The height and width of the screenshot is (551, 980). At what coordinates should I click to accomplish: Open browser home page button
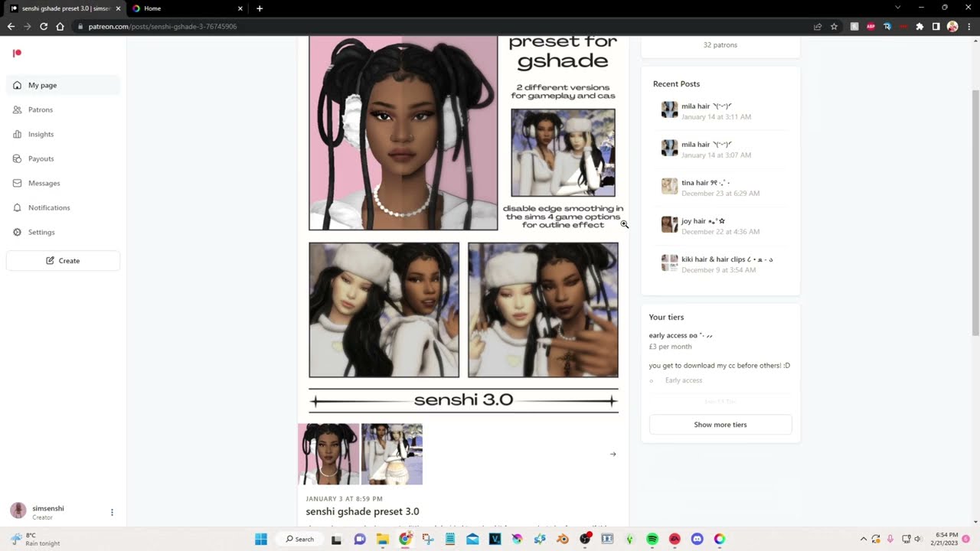click(x=60, y=26)
